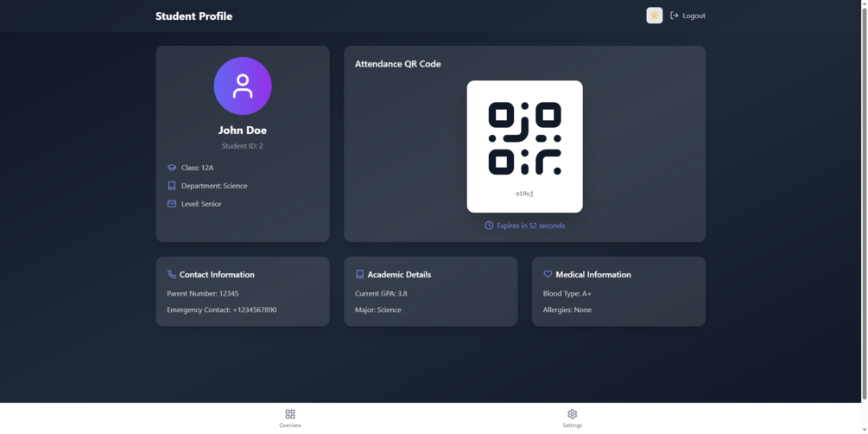This screenshot has height=434, width=868.
Task: Click the user avatar circle
Action: pos(243,86)
